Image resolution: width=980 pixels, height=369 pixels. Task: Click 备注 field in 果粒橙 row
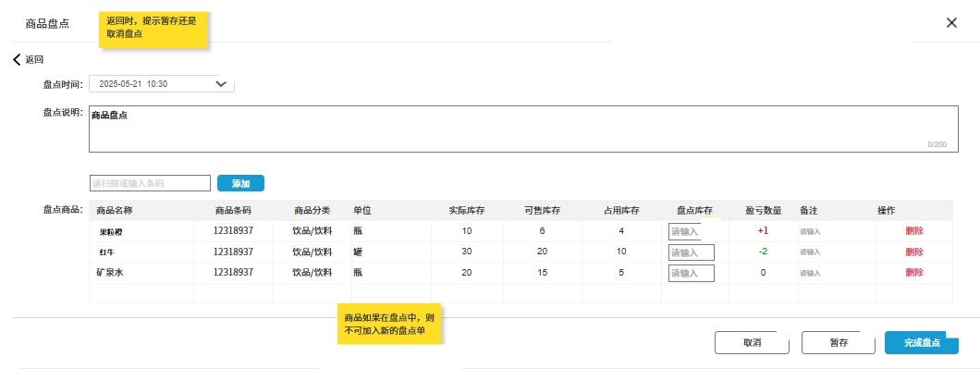pos(810,231)
